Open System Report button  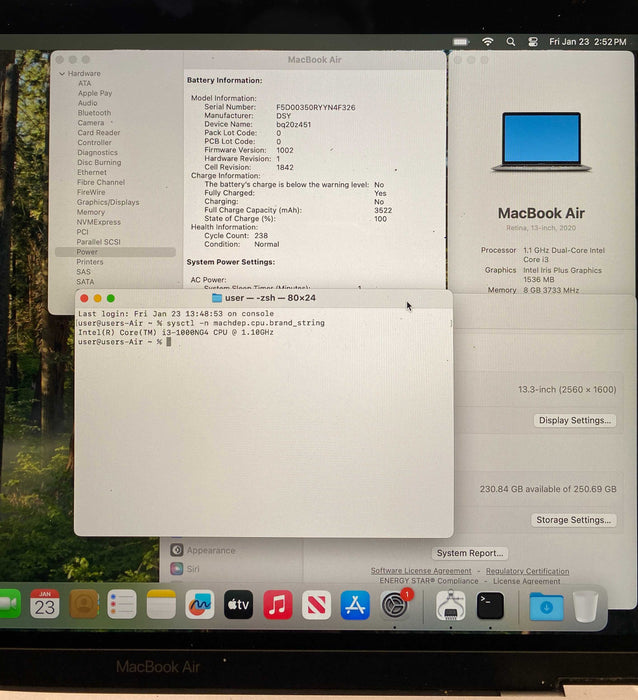pyautogui.click(x=470, y=553)
